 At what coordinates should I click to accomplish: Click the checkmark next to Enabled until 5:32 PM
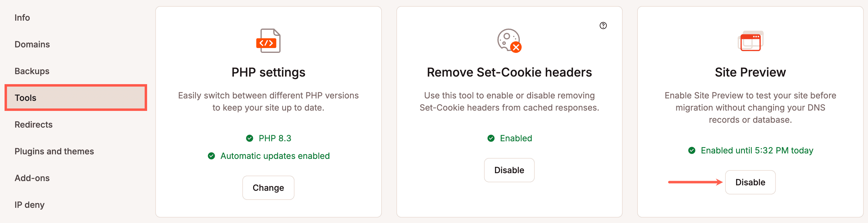[692, 150]
